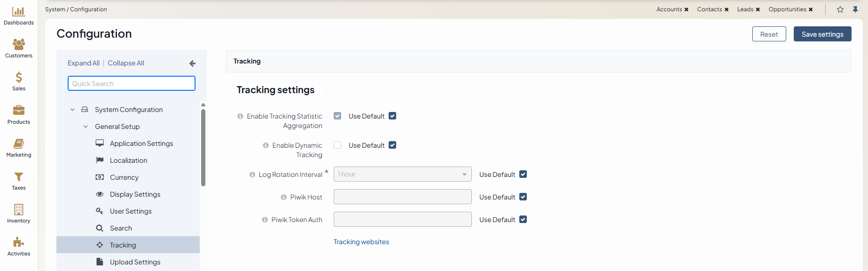Open the Opportunities pinned tab
Viewport: 868px width, 271px height.
(787, 9)
